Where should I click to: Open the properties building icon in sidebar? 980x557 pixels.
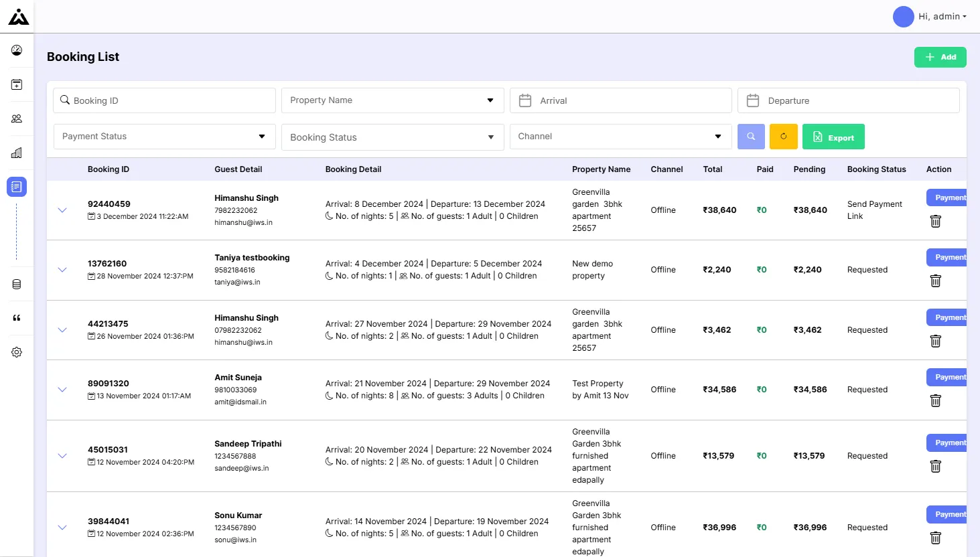(x=17, y=153)
